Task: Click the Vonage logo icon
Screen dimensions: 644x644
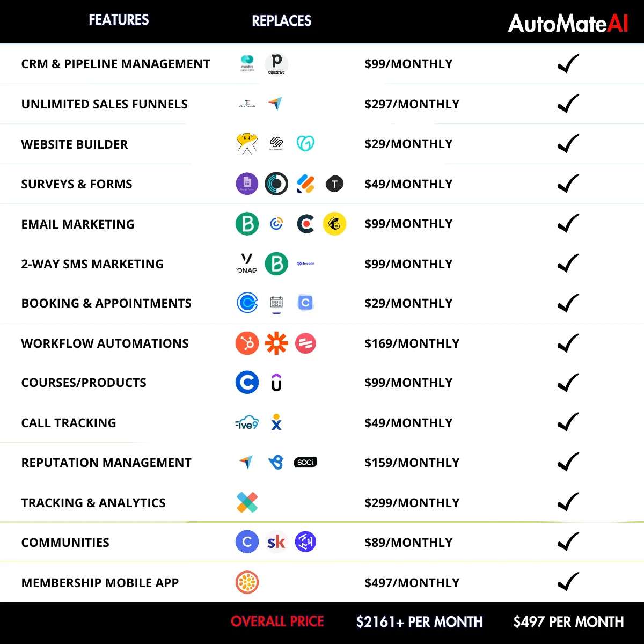Action: click(247, 264)
